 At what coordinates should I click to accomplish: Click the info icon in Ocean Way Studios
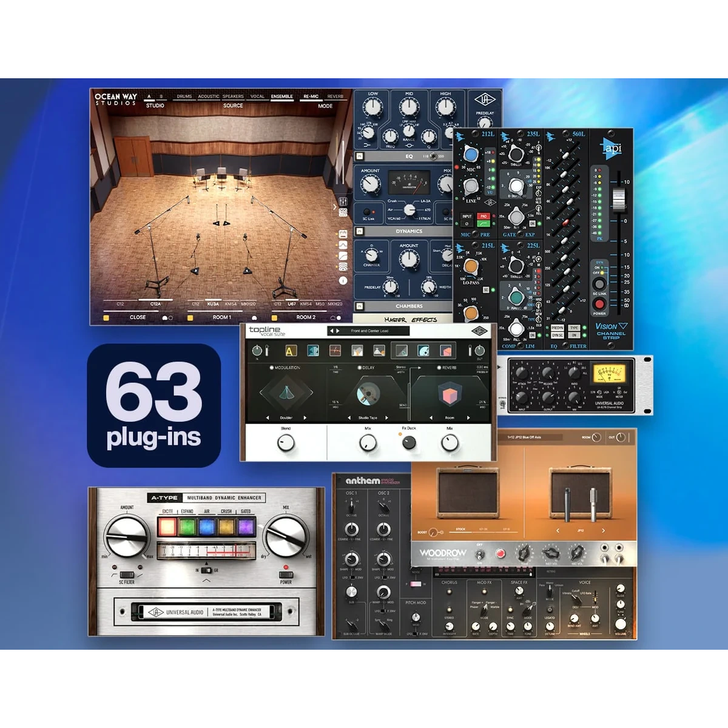pos(343,280)
